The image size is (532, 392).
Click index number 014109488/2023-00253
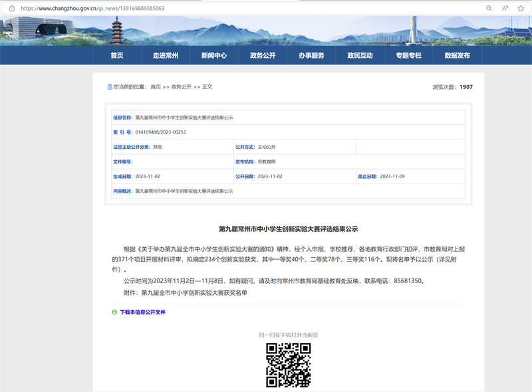point(160,132)
